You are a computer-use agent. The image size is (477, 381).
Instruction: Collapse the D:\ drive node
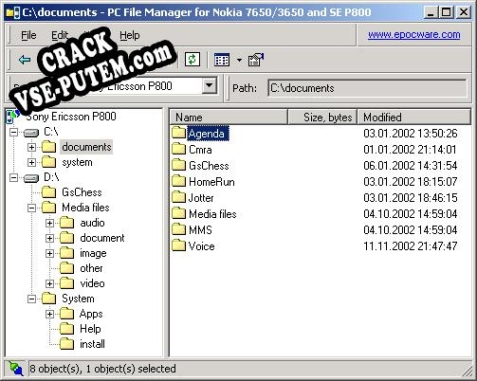pos(14,178)
